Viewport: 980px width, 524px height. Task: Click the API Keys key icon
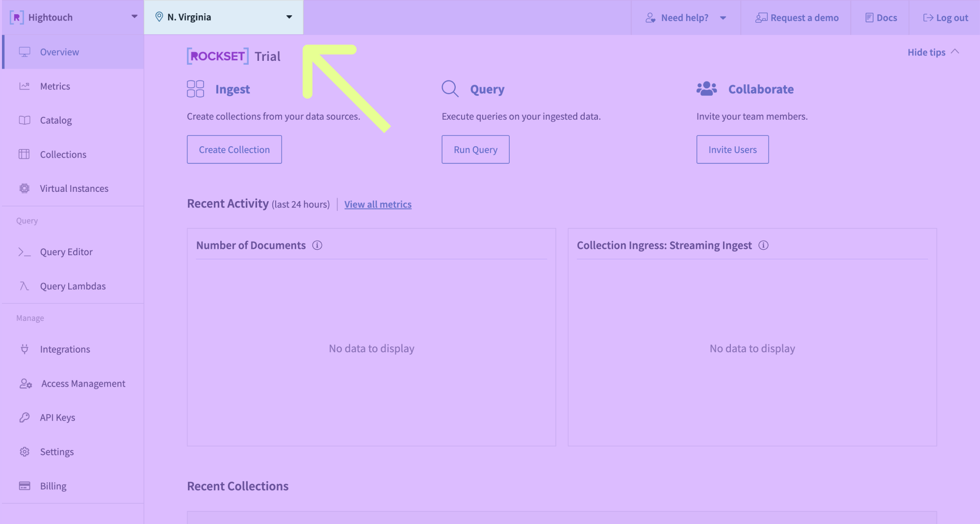(25, 418)
